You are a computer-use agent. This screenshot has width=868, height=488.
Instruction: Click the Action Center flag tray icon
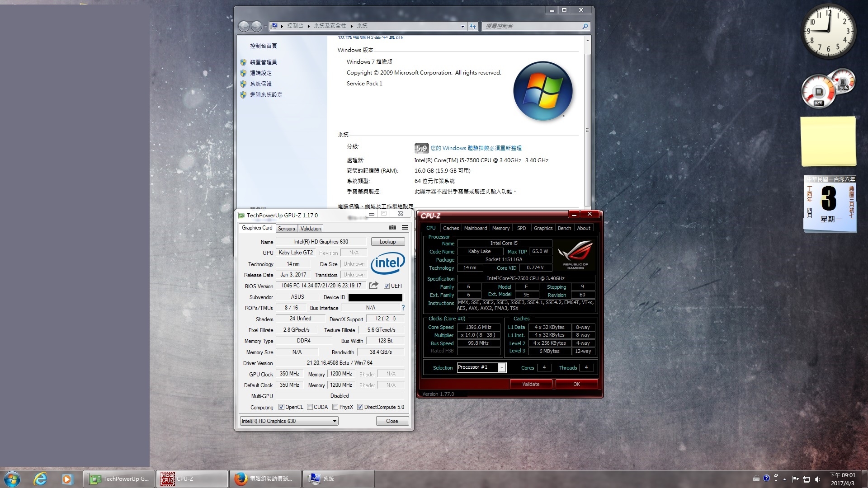coord(795,479)
